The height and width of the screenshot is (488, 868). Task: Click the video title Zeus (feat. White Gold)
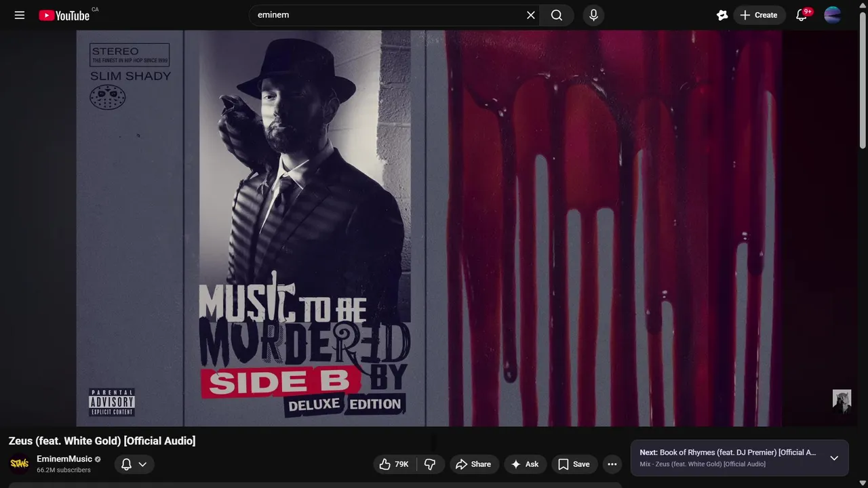click(x=102, y=441)
